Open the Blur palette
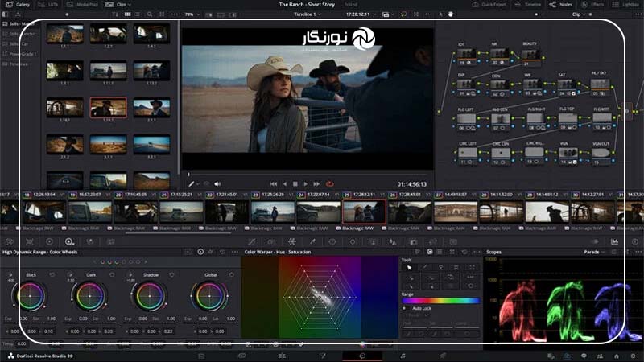Viewport: 644px width, 362px height. [x=393, y=242]
